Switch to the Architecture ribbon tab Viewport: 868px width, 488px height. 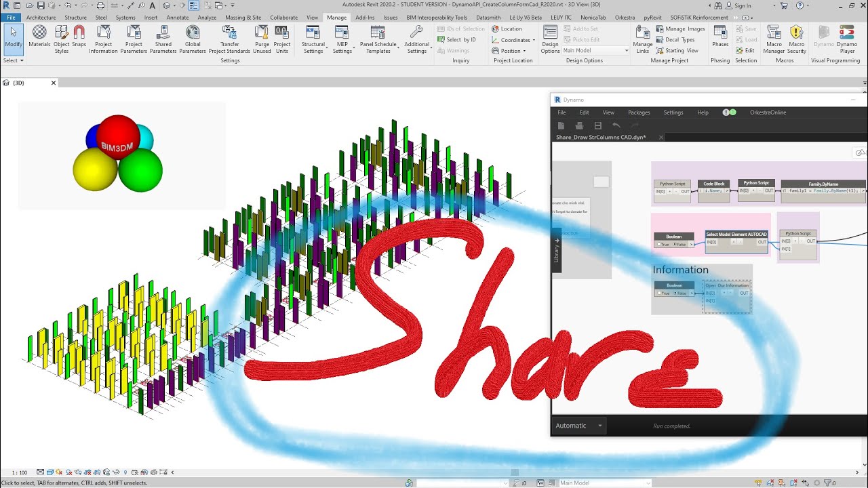click(41, 18)
